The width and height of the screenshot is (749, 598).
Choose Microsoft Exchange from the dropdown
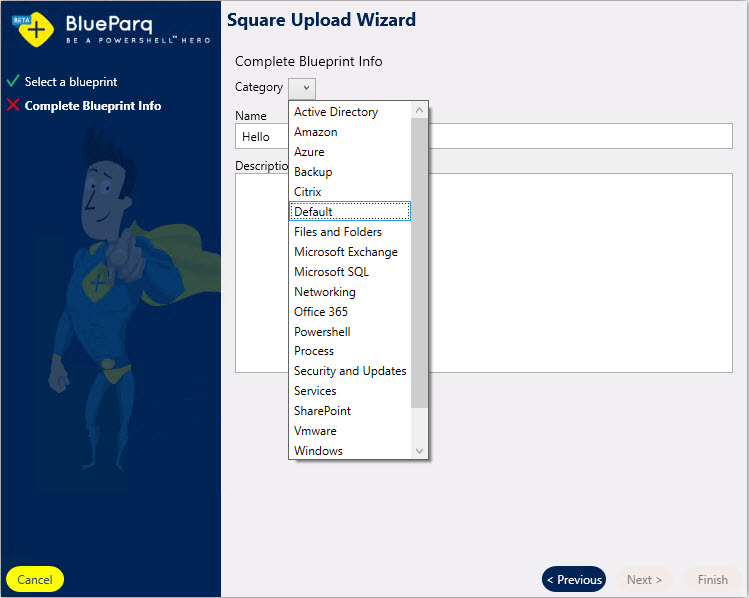tap(346, 252)
